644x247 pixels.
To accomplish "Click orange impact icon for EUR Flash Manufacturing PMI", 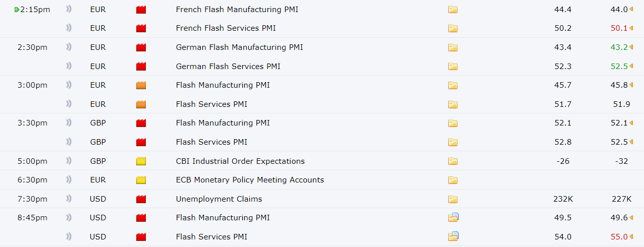I will tap(141, 85).
